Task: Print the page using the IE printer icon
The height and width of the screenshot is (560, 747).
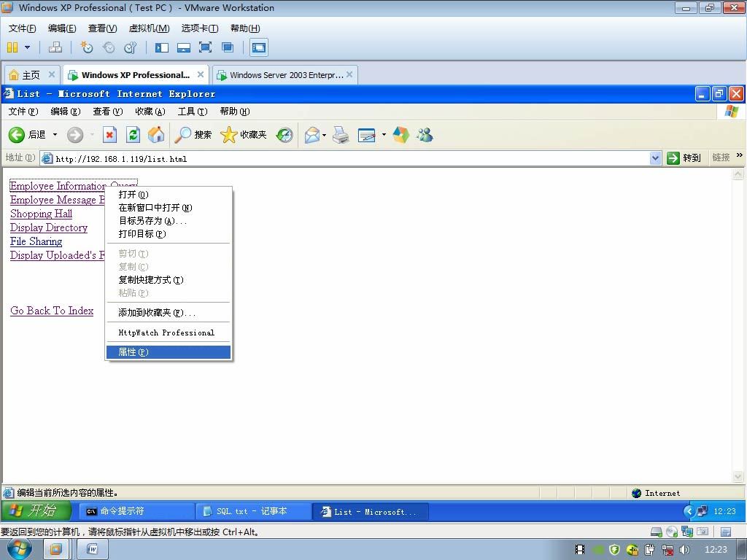Action: (341, 135)
